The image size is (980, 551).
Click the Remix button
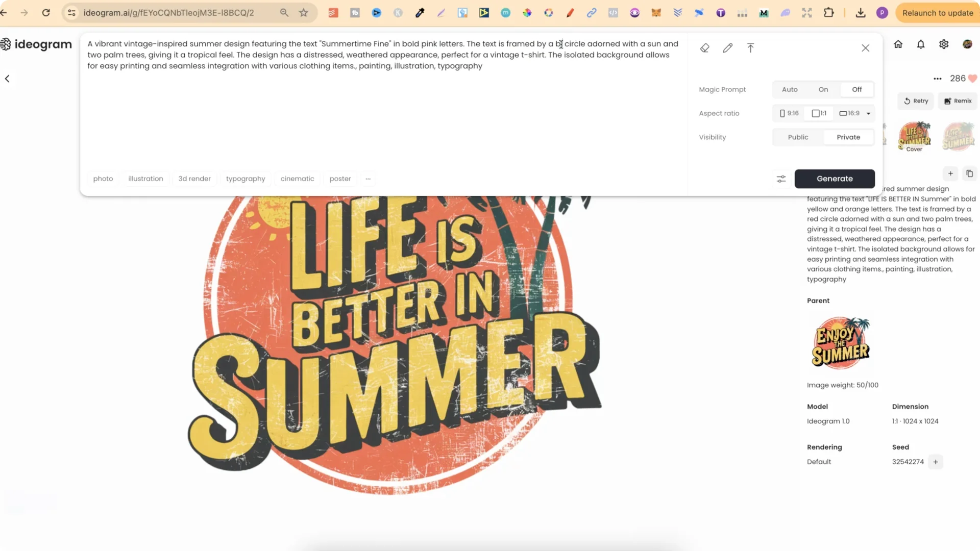[958, 101]
